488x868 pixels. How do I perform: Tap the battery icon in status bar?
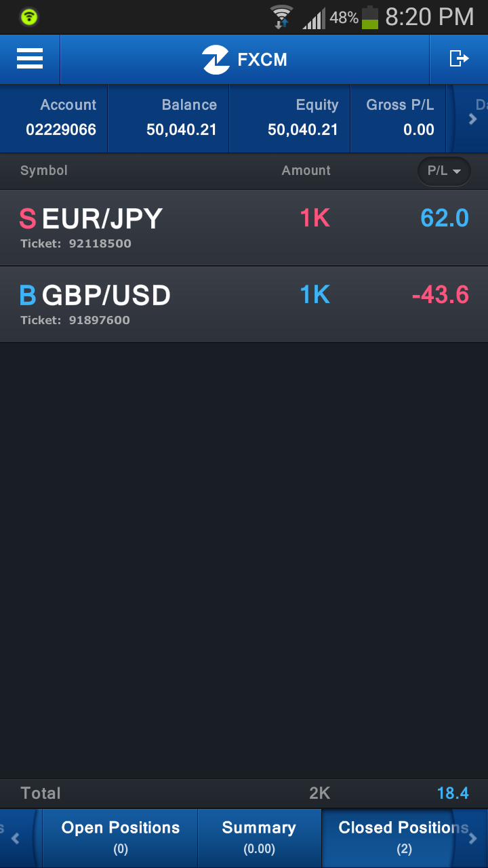[370, 17]
